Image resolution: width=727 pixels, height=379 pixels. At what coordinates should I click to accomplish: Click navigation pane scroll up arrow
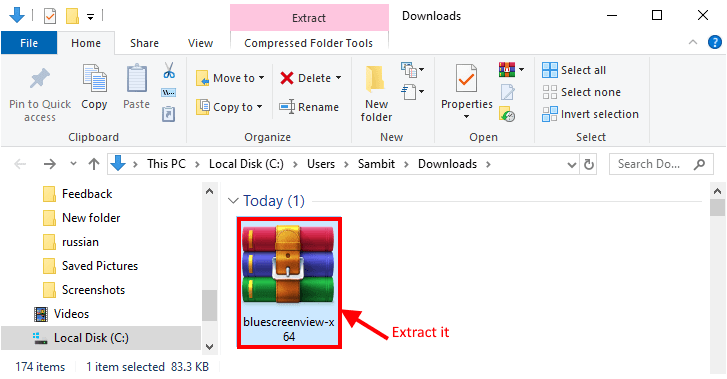(x=210, y=191)
